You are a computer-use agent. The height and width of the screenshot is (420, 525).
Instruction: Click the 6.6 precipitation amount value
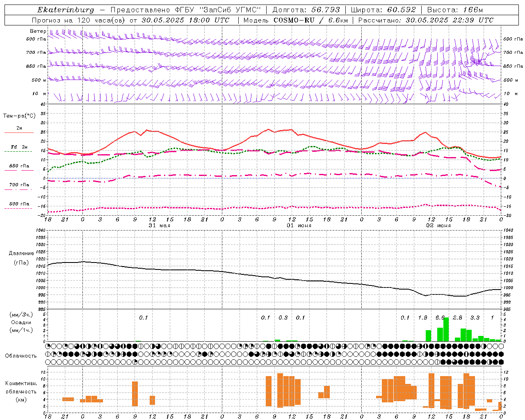pyautogui.click(x=440, y=318)
